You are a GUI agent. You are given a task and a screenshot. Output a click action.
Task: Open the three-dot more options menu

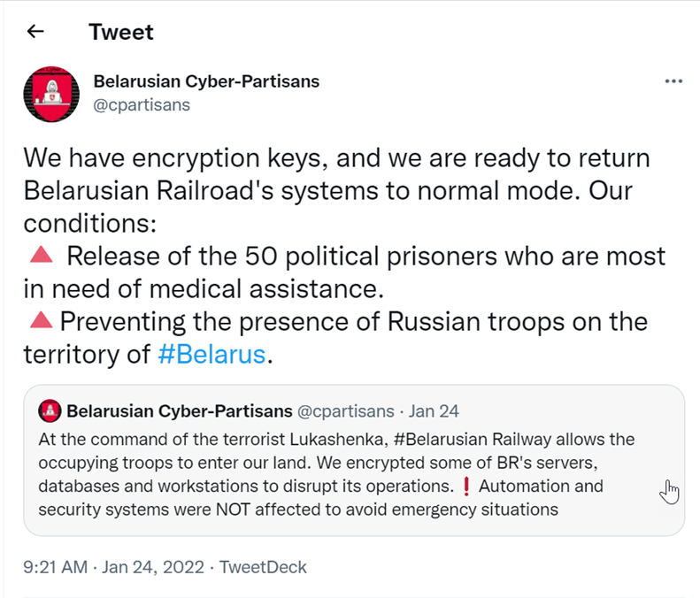pos(673,81)
